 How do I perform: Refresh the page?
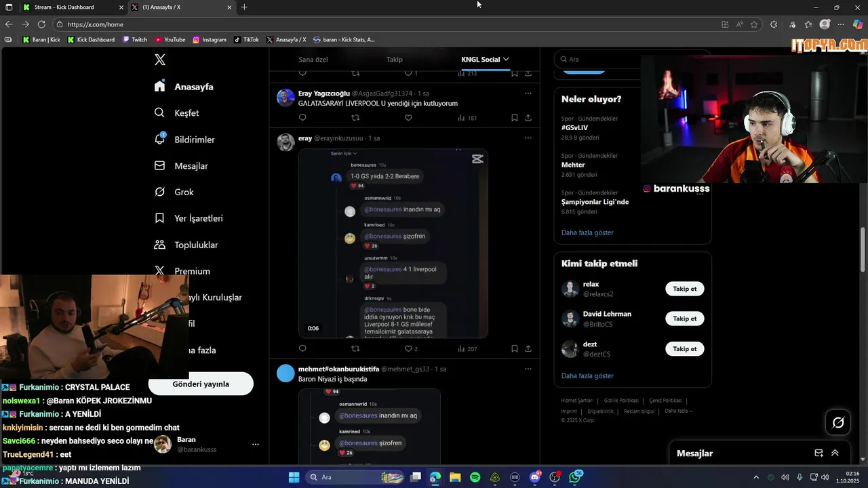pyautogui.click(x=41, y=24)
